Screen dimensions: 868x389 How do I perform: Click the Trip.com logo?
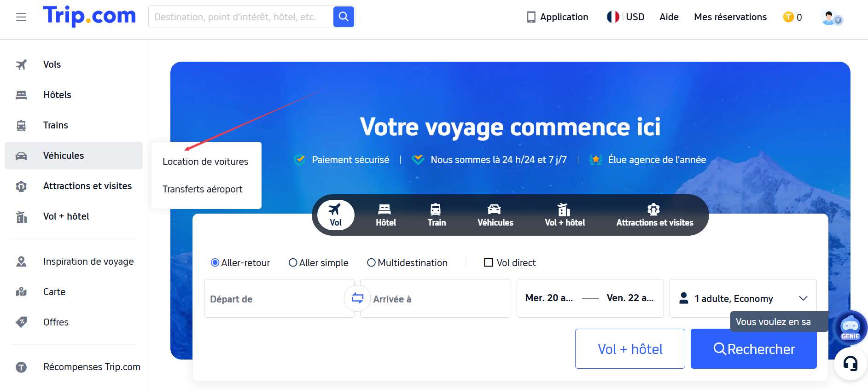pos(90,16)
